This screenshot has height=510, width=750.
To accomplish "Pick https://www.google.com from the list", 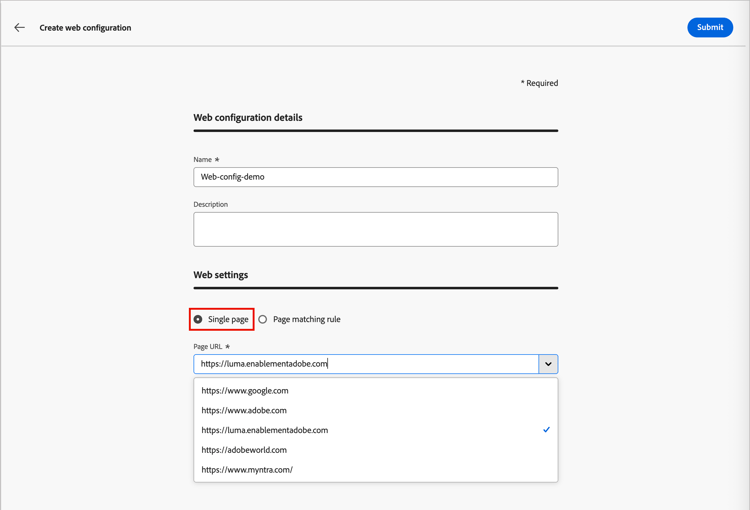I will tap(245, 391).
